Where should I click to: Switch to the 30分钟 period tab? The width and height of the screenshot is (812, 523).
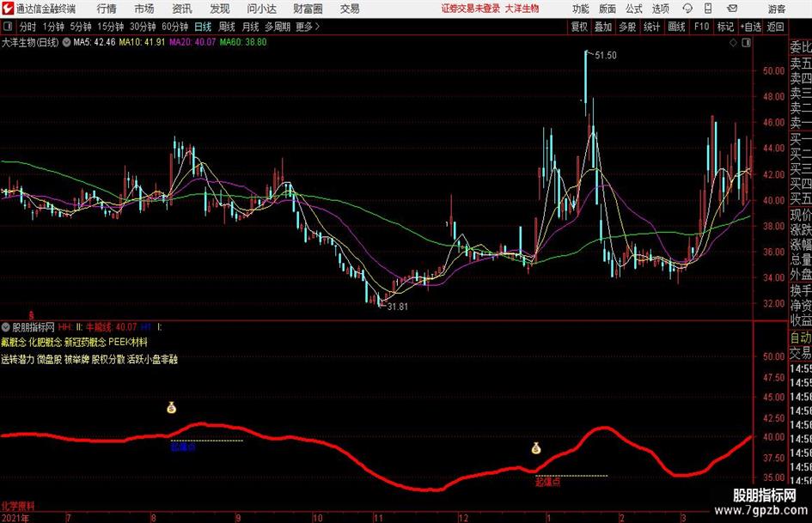point(143,27)
